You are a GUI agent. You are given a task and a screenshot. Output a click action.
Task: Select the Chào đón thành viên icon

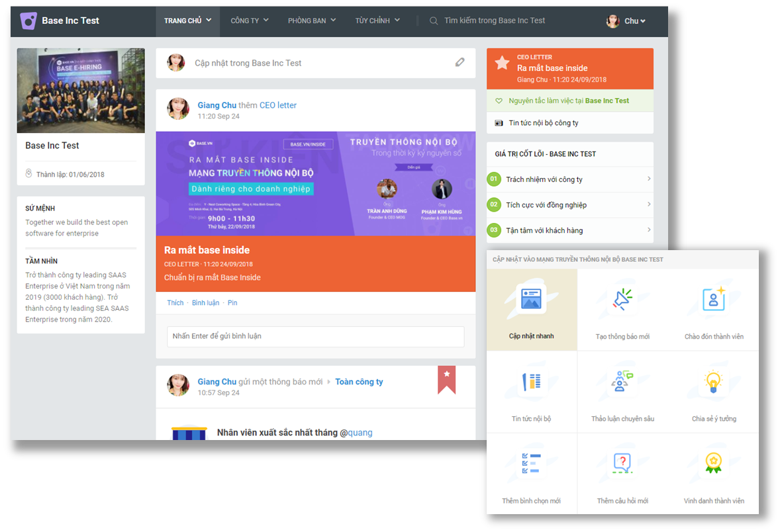[x=714, y=299]
